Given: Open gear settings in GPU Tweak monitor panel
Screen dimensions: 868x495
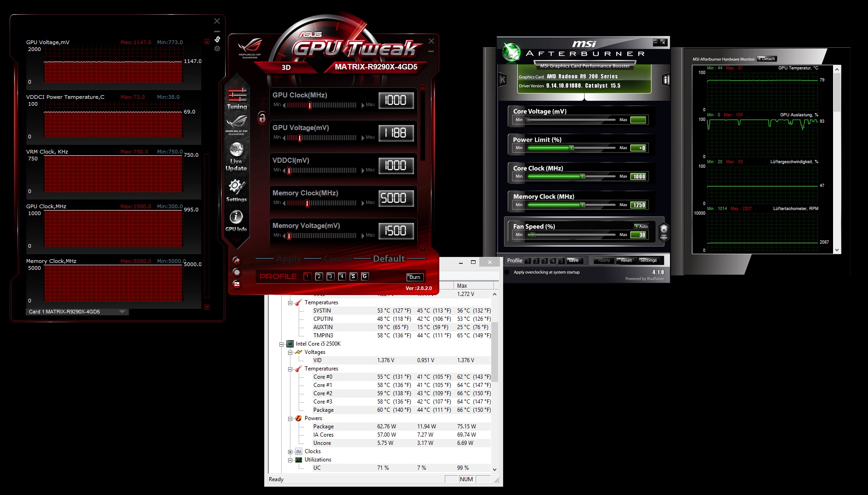Looking at the screenshot, I should pos(217,49).
